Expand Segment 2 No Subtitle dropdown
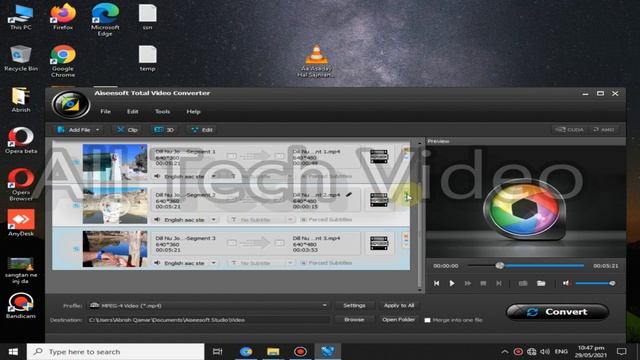This screenshot has height=360, width=640. 290,220
